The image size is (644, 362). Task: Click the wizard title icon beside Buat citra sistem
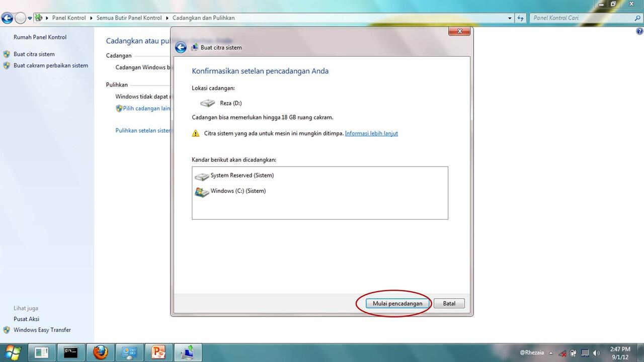coord(195,48)
